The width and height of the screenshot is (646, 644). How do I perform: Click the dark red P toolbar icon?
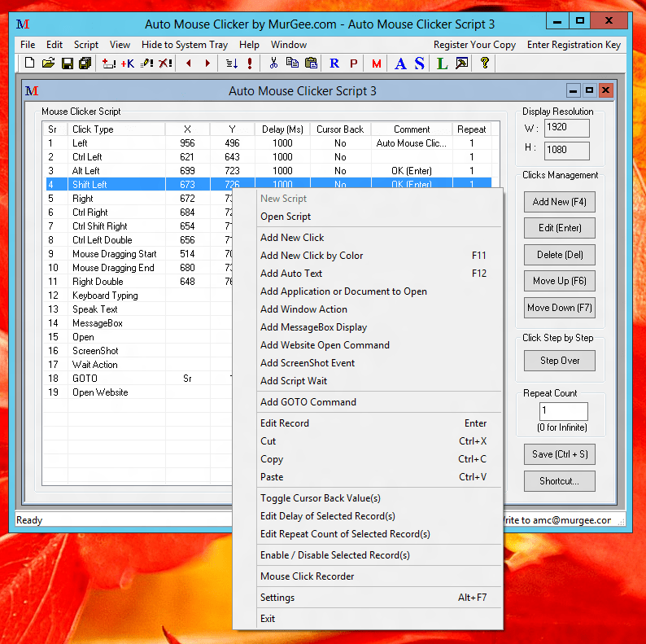click(353, 63)
